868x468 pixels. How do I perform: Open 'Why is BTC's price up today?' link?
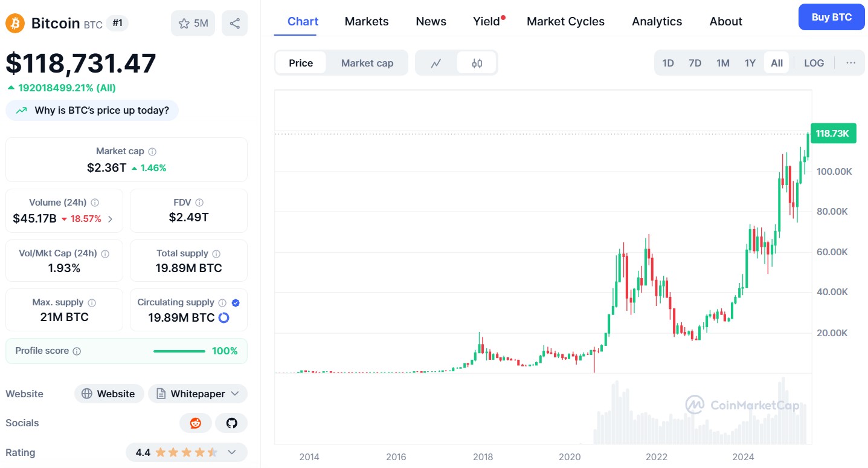(92, 110)
